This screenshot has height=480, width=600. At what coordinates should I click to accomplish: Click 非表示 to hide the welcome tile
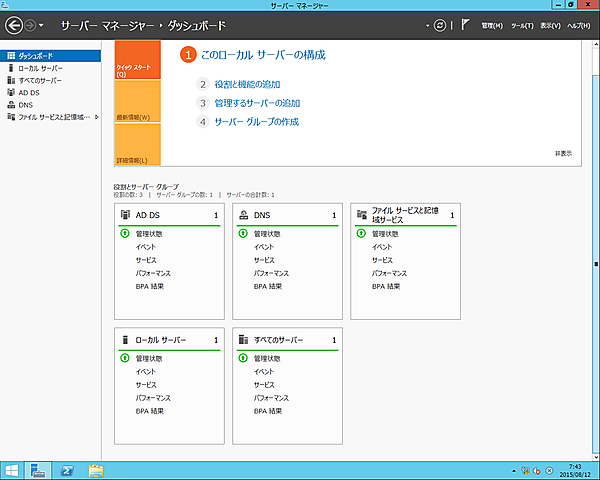click(564, 153)
